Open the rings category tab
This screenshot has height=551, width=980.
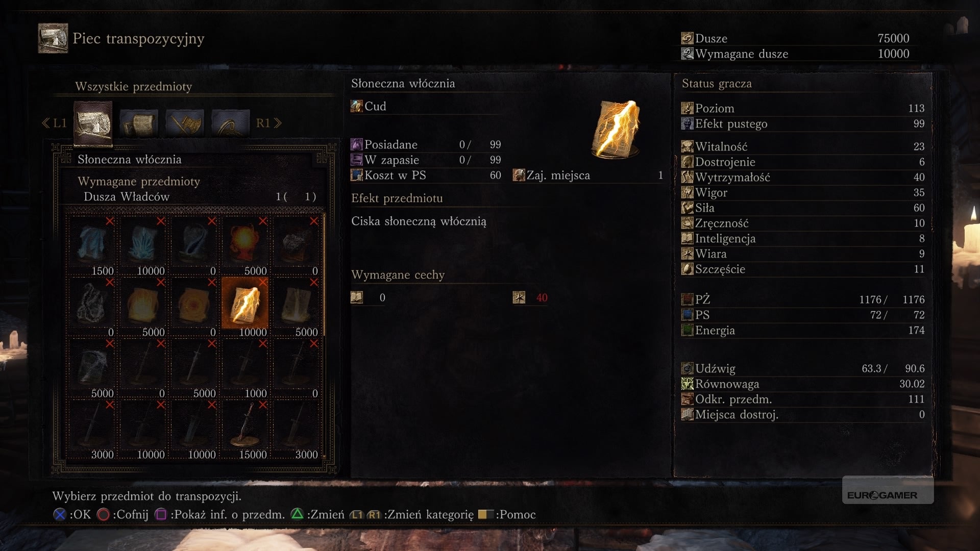point(231,123)
